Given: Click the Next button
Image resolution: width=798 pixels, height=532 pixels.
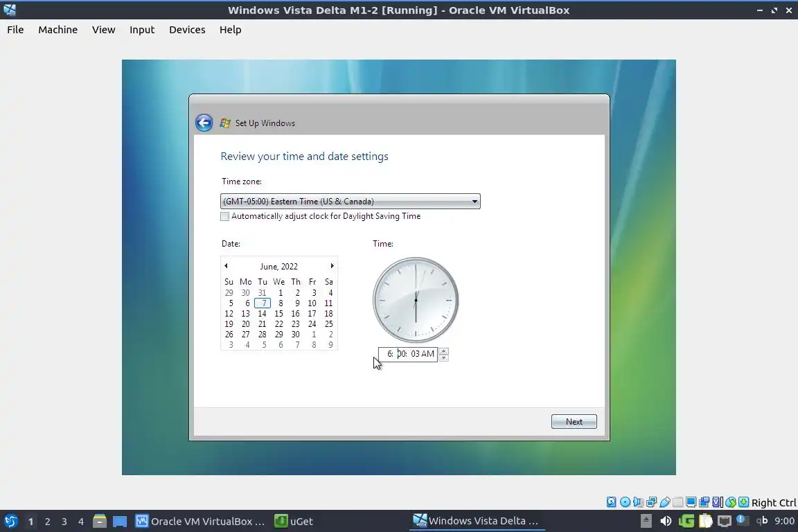Looking at the screenshot, I should tap(574, 422).
